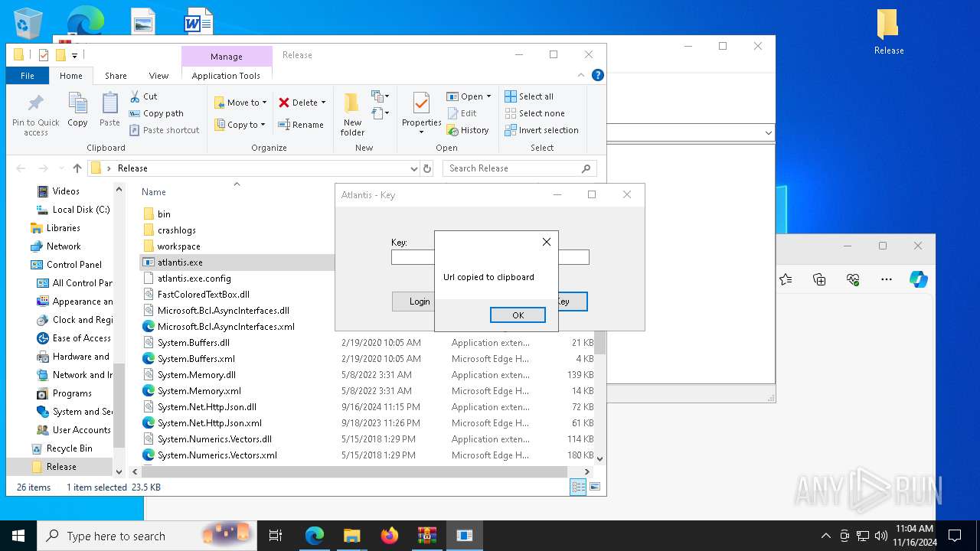Open Firefox from the taskbar
The height and width of the screenshot is (551, 980).
390,536
